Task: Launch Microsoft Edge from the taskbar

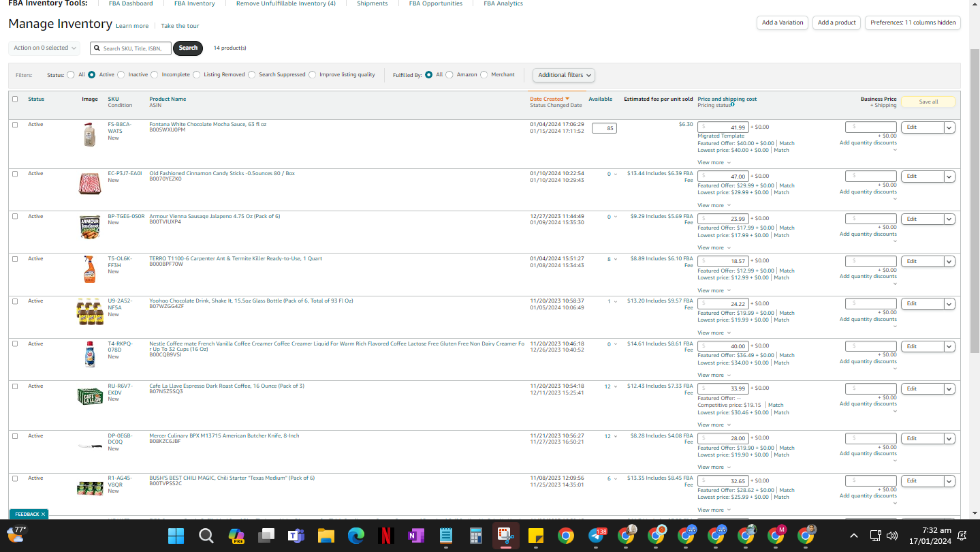Action: 356,536
